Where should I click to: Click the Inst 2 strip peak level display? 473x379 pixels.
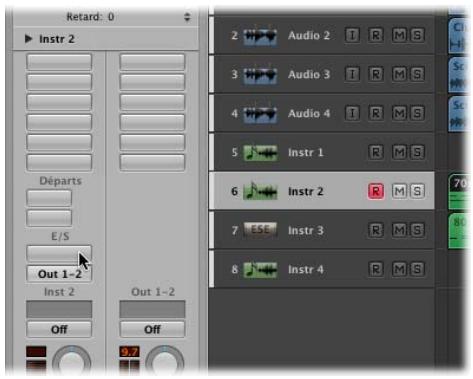(x=36, y=352)
